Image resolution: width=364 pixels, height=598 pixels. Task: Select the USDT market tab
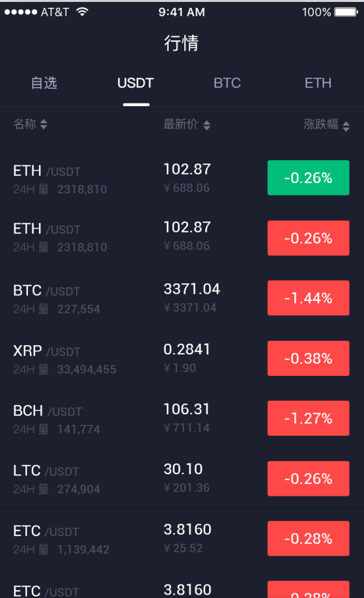tap(135, 83)
